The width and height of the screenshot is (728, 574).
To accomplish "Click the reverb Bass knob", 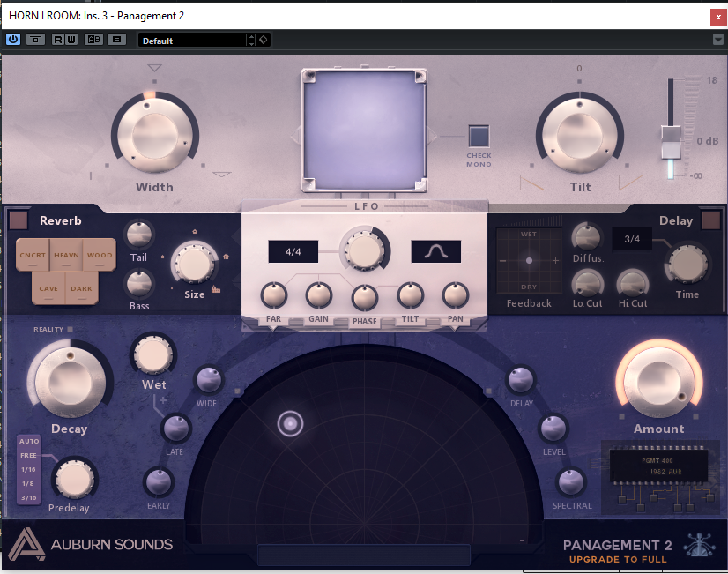I will [x=139, y=283].
